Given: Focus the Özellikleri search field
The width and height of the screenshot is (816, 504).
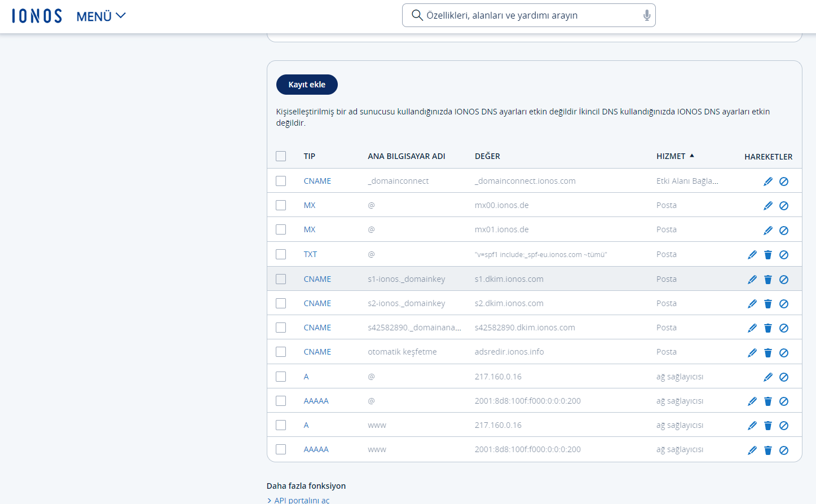Looking at the screenshot, I should [x=529, y=15].
